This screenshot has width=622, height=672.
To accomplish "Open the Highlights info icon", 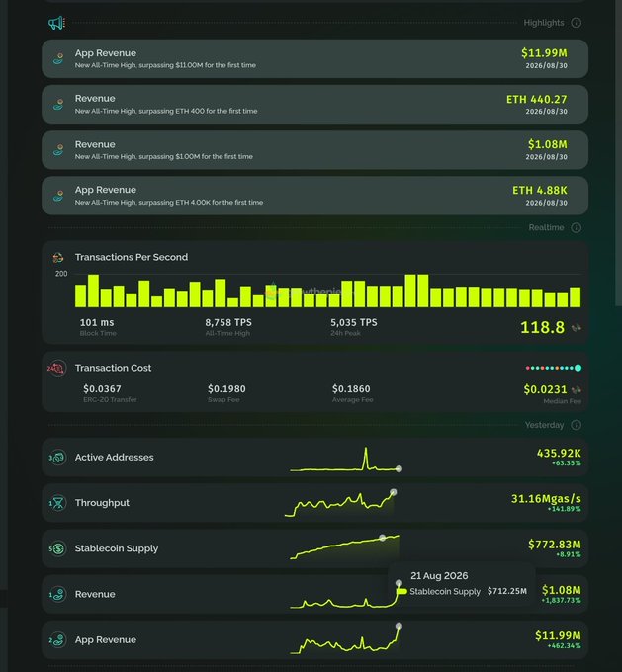I will tap(577, 23).
